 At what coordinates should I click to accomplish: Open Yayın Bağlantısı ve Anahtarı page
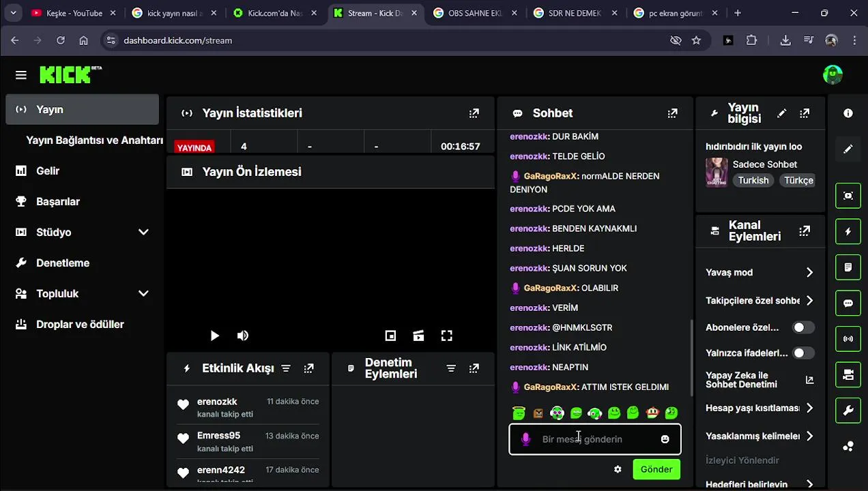(x=94, y=140)
